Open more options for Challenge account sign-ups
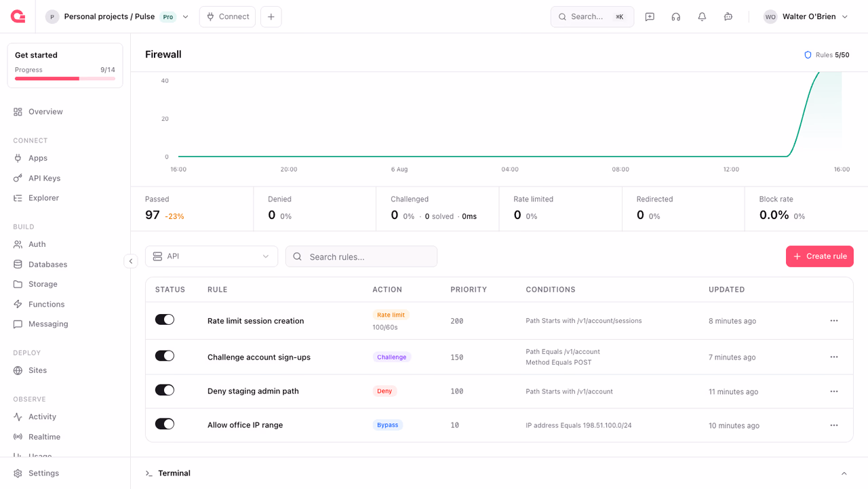Image resolution: width=868 pixels, height=489 pixels. point(834,357)
